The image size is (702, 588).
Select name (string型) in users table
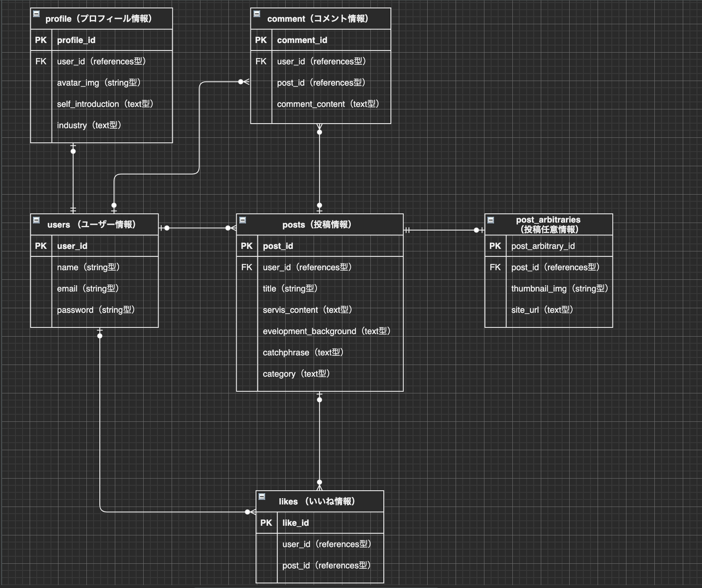[x=89, y=267]
